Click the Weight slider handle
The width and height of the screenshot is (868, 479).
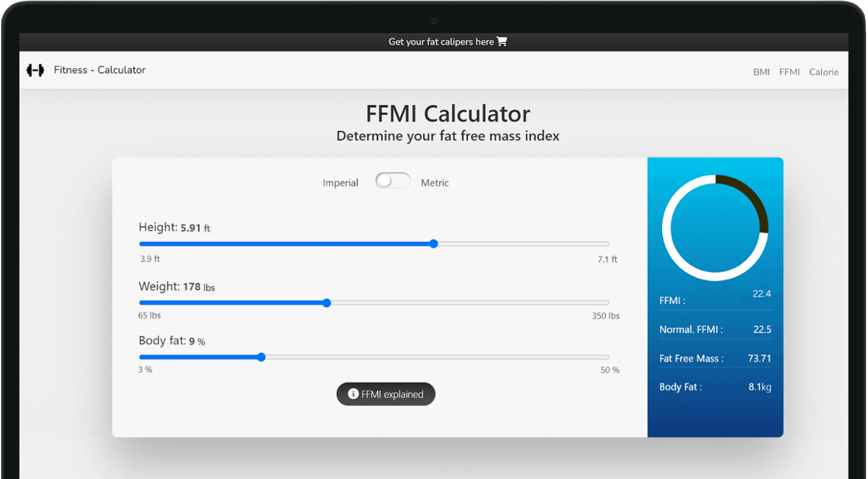326,303
